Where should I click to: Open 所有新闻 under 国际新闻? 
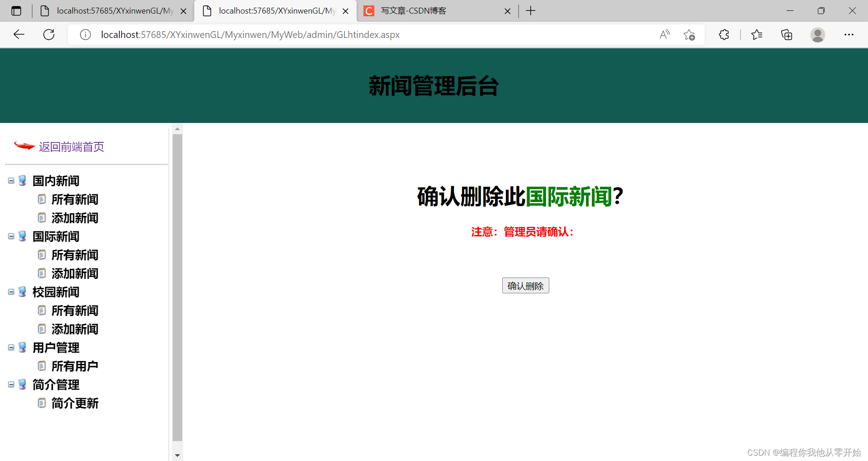click(x=75, y=254)
